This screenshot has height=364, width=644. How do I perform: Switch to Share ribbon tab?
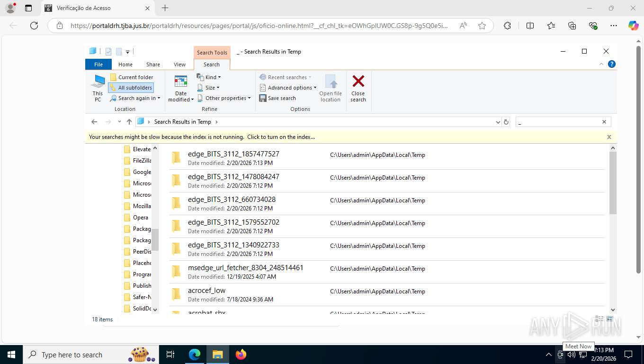coord(153,64)
